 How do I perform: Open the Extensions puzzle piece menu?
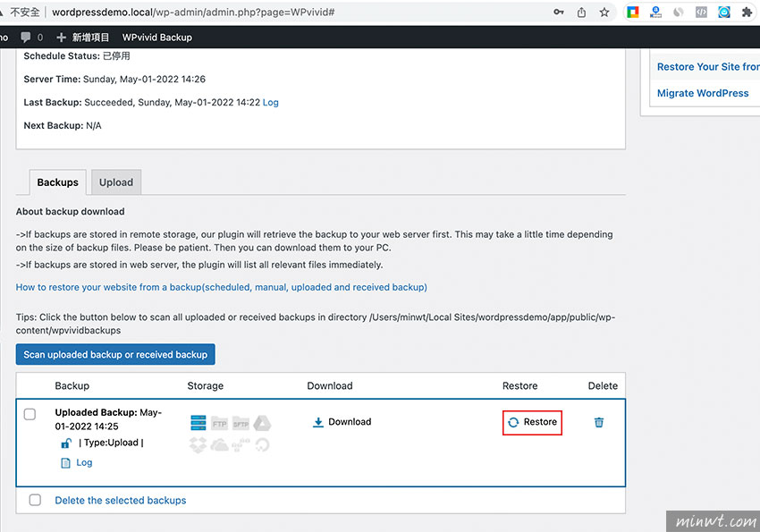[x=747, y=13]
